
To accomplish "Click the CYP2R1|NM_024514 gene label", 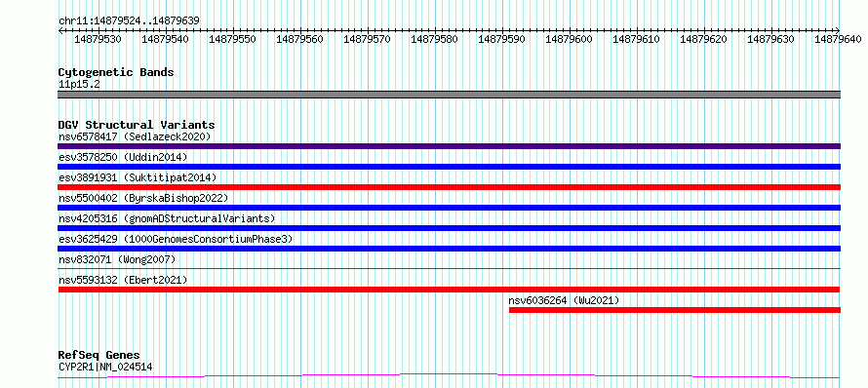I will 105,367.
